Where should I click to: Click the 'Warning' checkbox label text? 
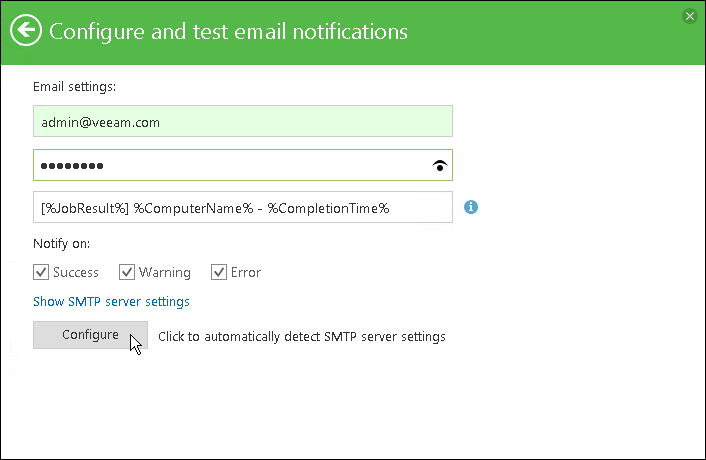(164, 272)
